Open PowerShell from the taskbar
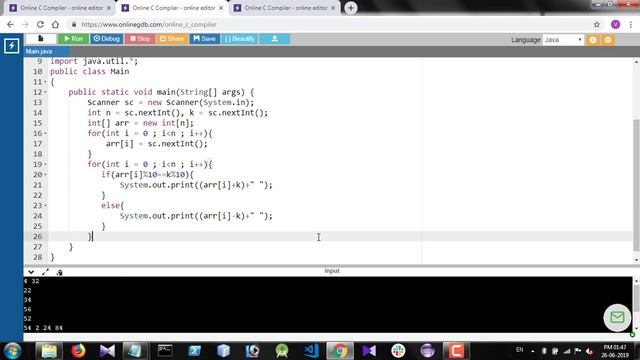Viewport: 640px width, 360px height. click(194, 351)
